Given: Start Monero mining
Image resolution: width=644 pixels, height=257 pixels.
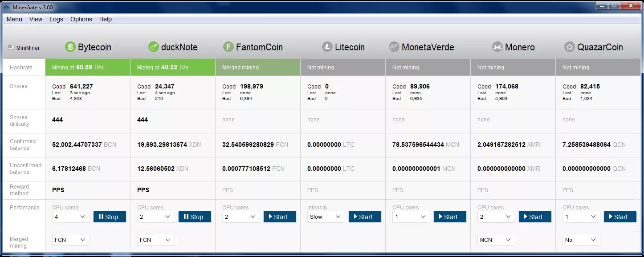Looking at the screenshot, I should (x=535, y=217).
